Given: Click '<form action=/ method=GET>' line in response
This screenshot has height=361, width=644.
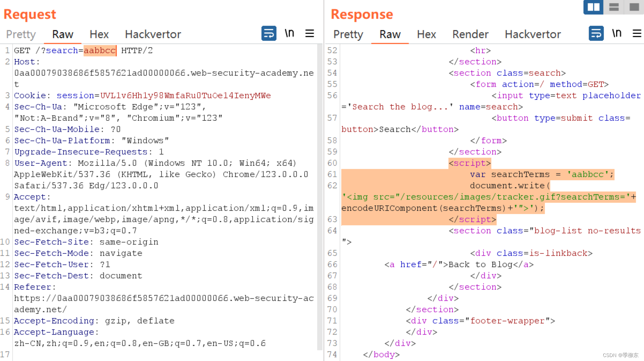Looking at the screenshot, I should click(x=539, y=84).
